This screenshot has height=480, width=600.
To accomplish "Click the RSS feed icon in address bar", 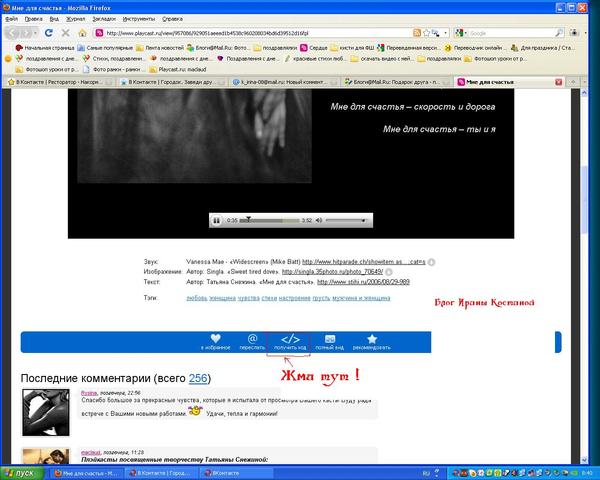I will (x=417, y=33).
